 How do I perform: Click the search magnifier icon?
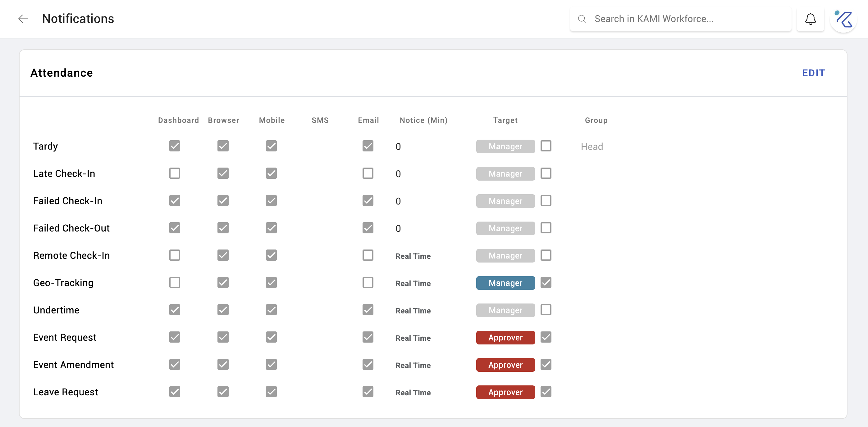click(582, 19)
